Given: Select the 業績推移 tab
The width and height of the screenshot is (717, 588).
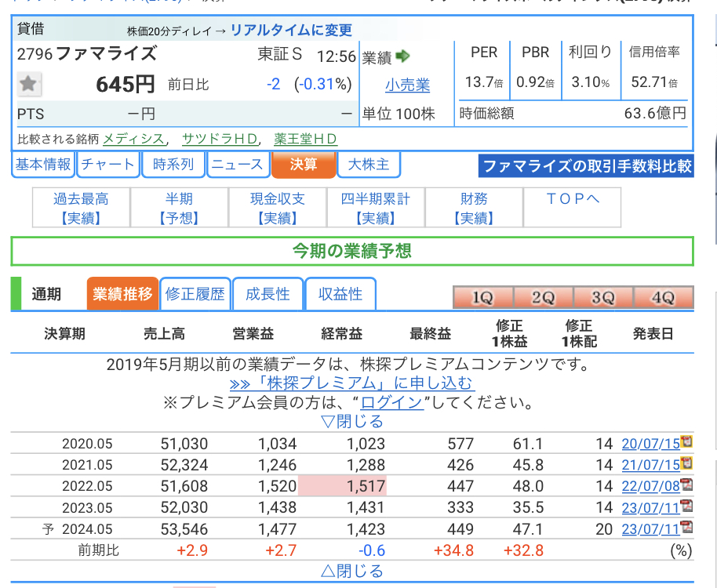Looking at the screenshot, I should (x=122, y=294).
